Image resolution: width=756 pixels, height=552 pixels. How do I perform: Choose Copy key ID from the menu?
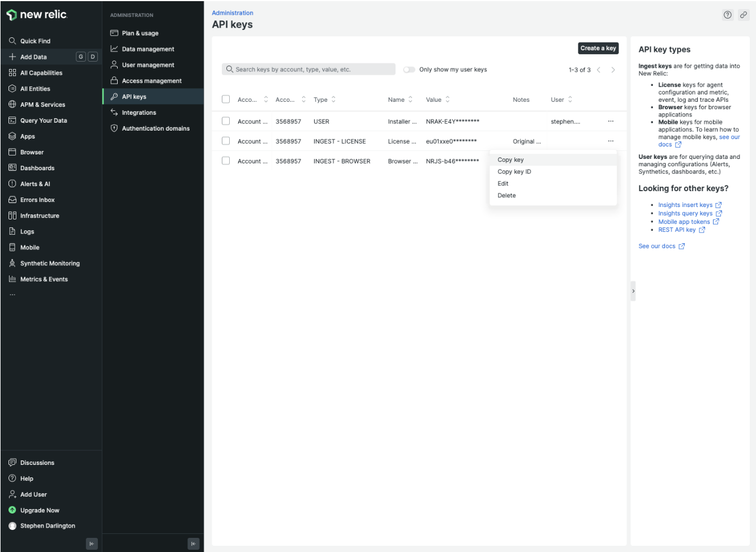click(553, 171)
